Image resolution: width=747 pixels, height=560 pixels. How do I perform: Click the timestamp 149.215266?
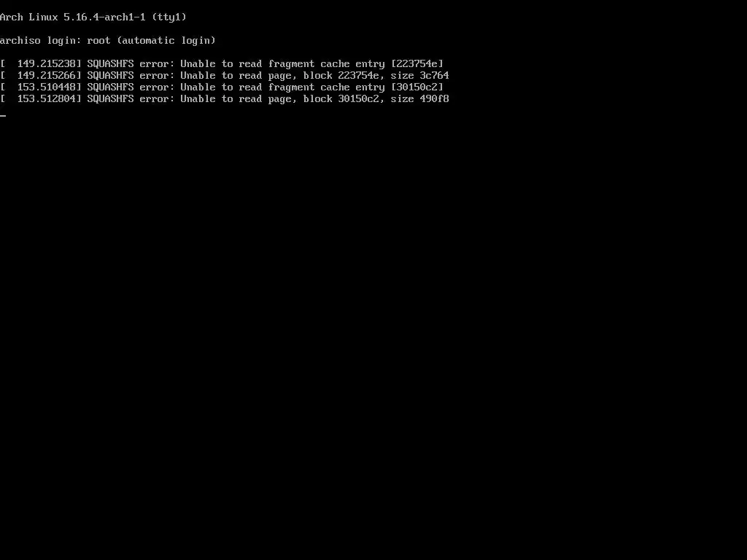pyautogui.click(x=47, y=75)
